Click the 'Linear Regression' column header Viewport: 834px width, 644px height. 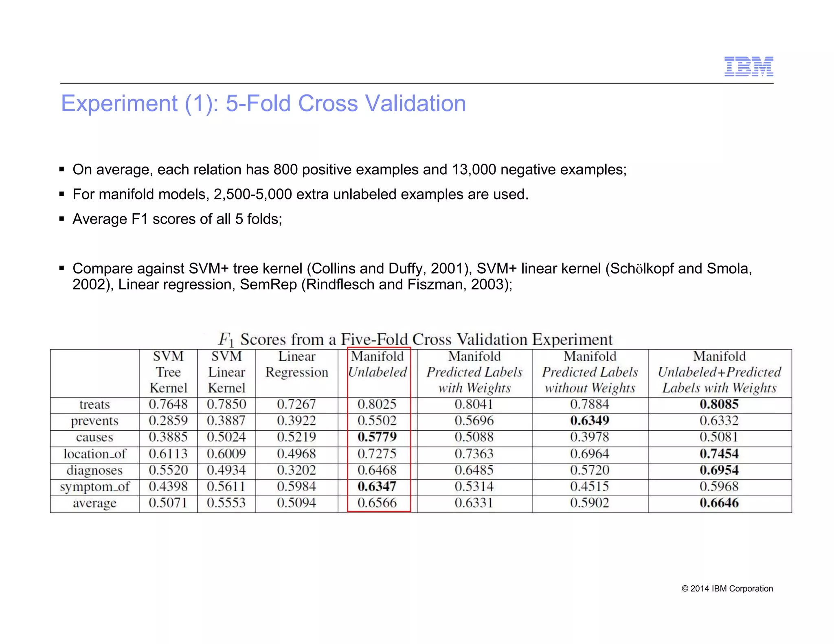(x=297, y=364)
